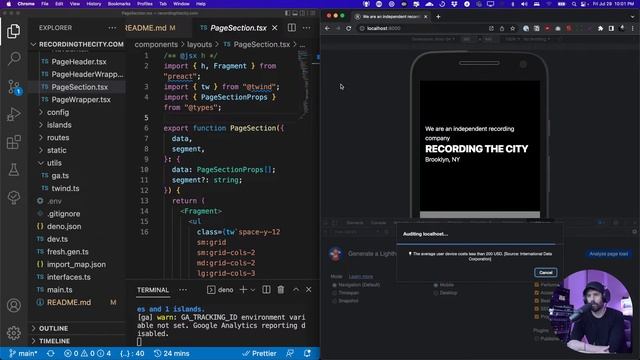Image resolution: width=640 pixels, height=360 pixels.
Task: Open the File menu in macOS menu bar
Action: point(45,4)
